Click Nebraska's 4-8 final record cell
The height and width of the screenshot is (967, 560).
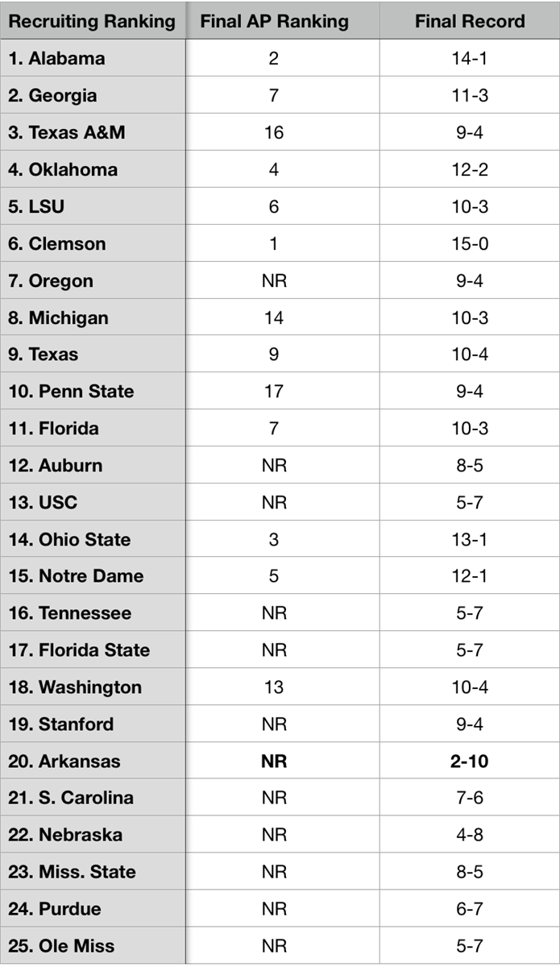click(470, 835)
